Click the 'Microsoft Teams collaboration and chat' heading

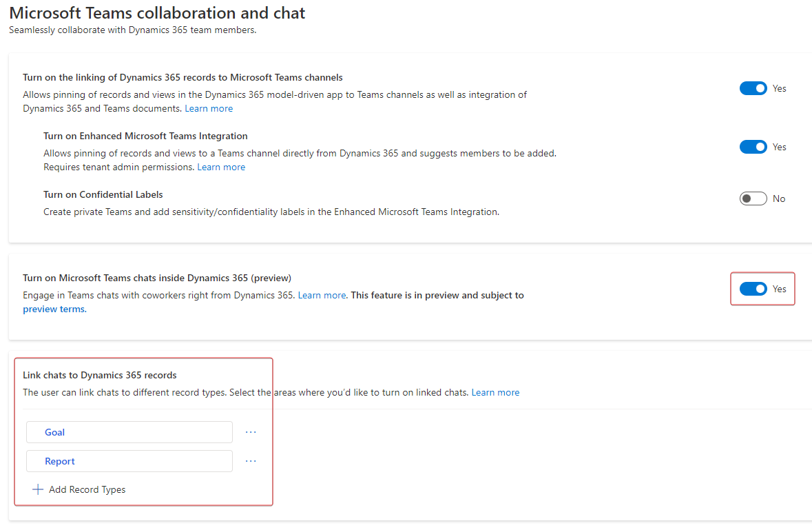point(158,13)
